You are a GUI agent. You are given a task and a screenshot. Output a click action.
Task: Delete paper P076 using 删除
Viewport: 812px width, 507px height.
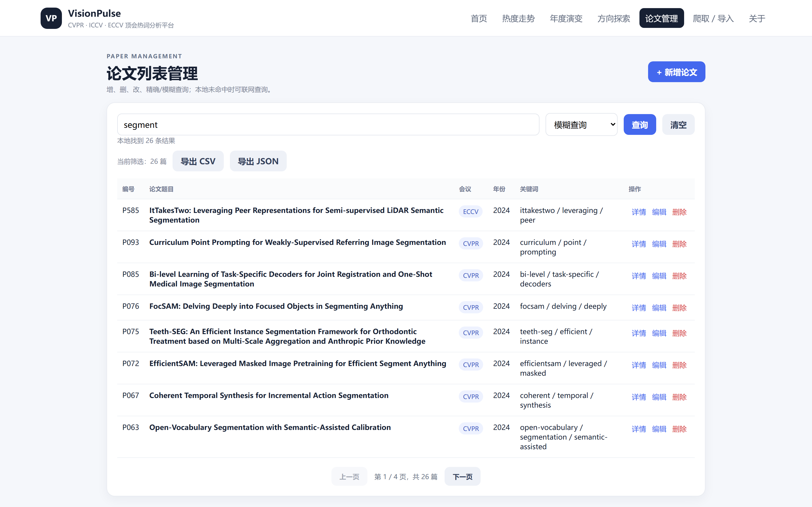679,308
